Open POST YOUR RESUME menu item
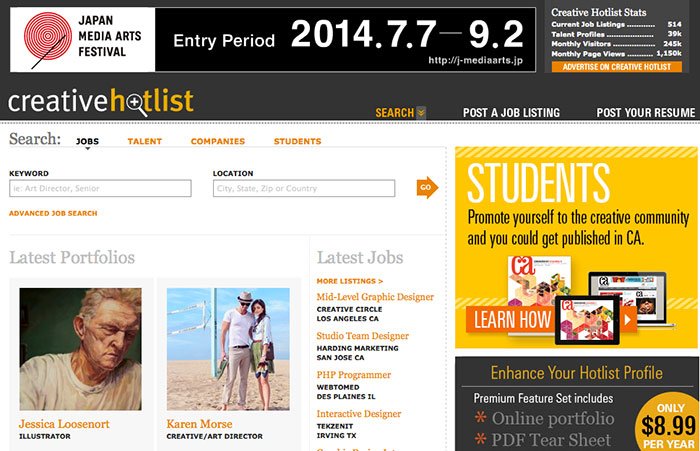This screenshot has width=700, height=451. [646, 113]
